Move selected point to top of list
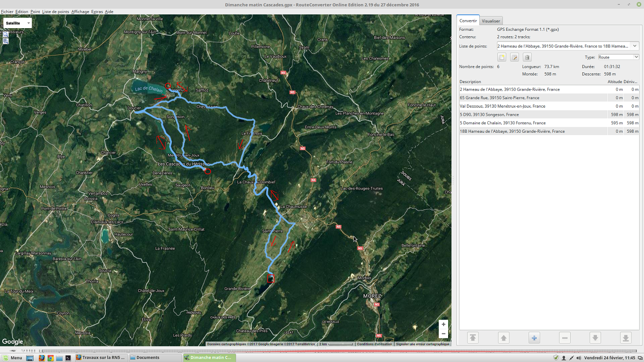This screenshot has height=362, width=644. click(473, 338)
